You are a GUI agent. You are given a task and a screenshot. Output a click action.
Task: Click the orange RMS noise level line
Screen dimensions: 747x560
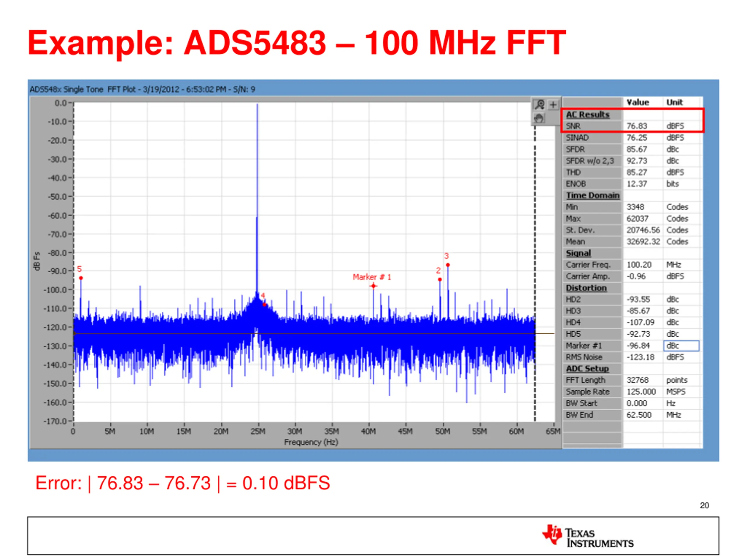pos(314,333)
